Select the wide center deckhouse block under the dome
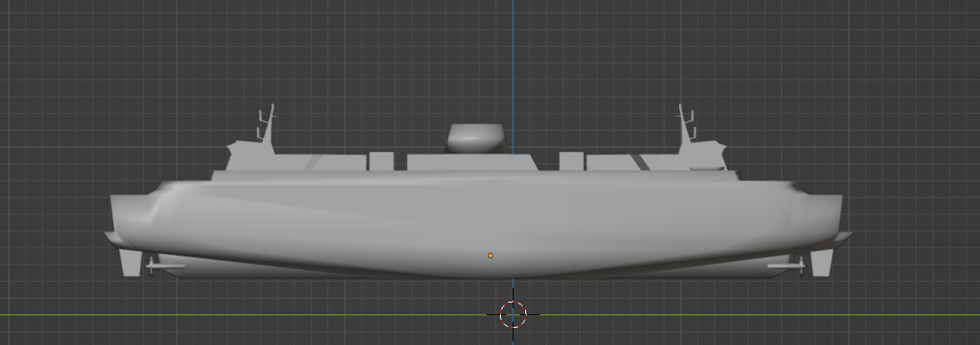 472,163
